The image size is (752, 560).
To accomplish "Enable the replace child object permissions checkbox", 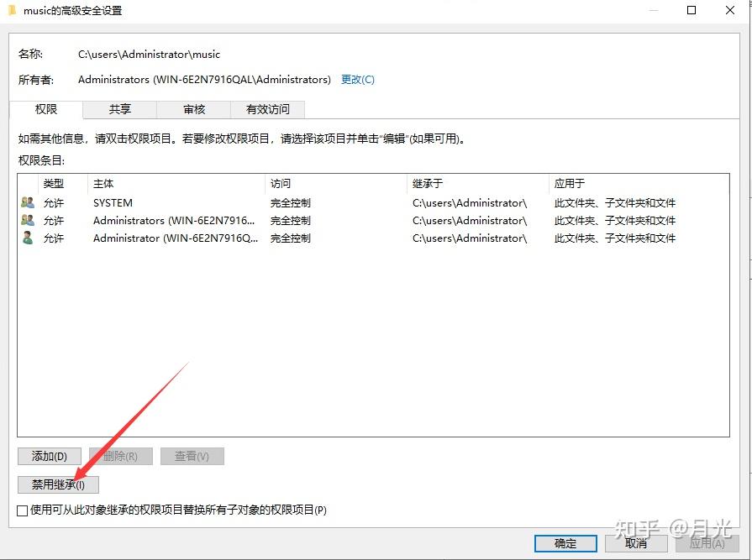I will tap(20, 510).
